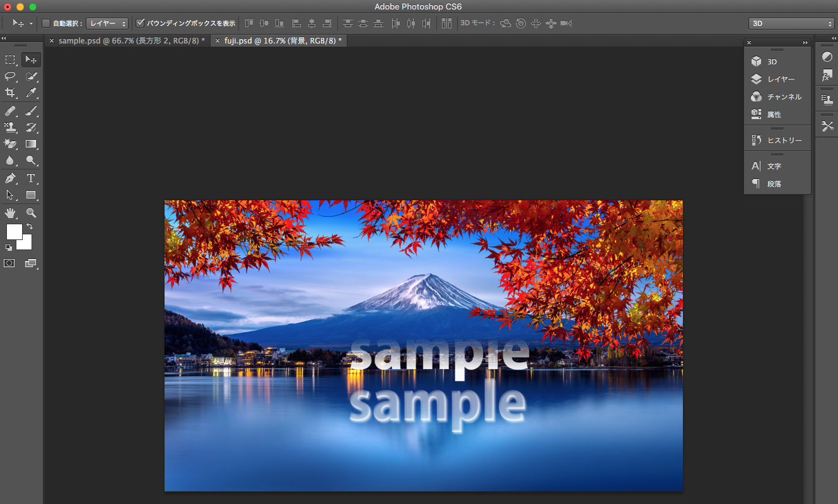The height and width of the screenshot is (504, 838).
Task: Open the foreground color picker
Action: tap(14, 231)
